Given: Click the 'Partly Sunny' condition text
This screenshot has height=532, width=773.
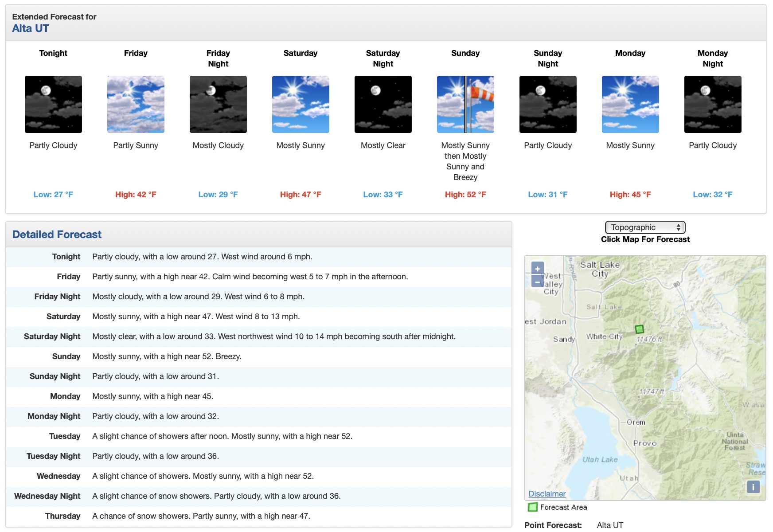Looking at the screenshot, I should pyautogui.click(x=136, y=145).
